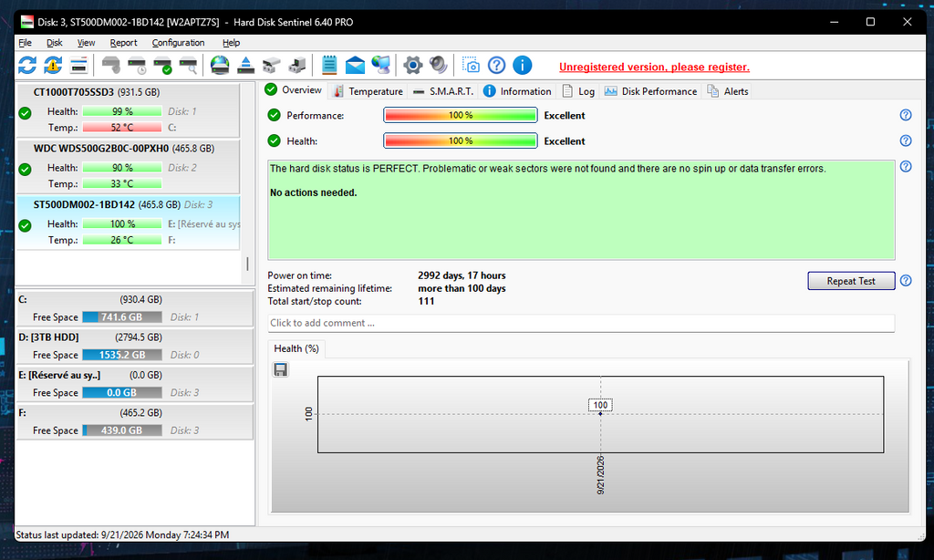Click the more than 100 days lifetime value

pos(462,288)
